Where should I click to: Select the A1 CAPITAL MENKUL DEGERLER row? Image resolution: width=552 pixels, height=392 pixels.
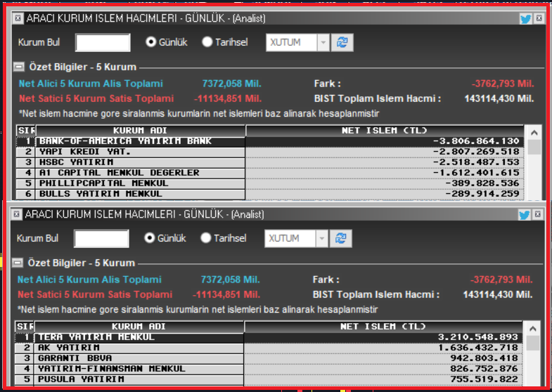coord(270,173)
